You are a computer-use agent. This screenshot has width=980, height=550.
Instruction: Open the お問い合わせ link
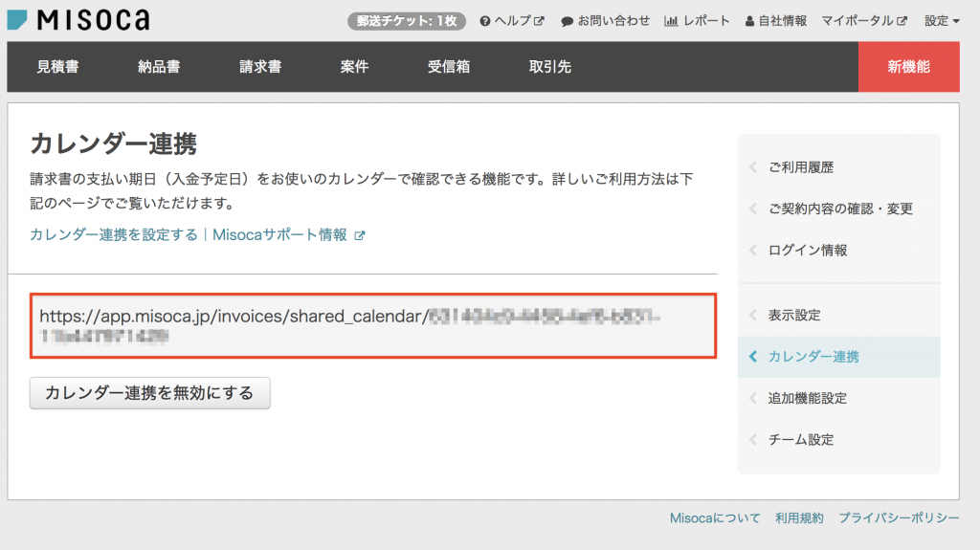tap(605, 21)
